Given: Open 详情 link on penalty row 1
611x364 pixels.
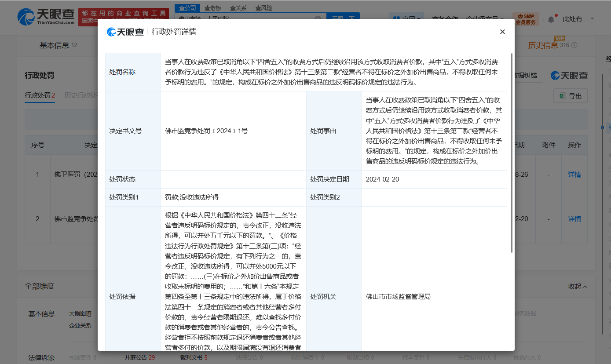Looking at the screenshot, I should coord(574,175).
